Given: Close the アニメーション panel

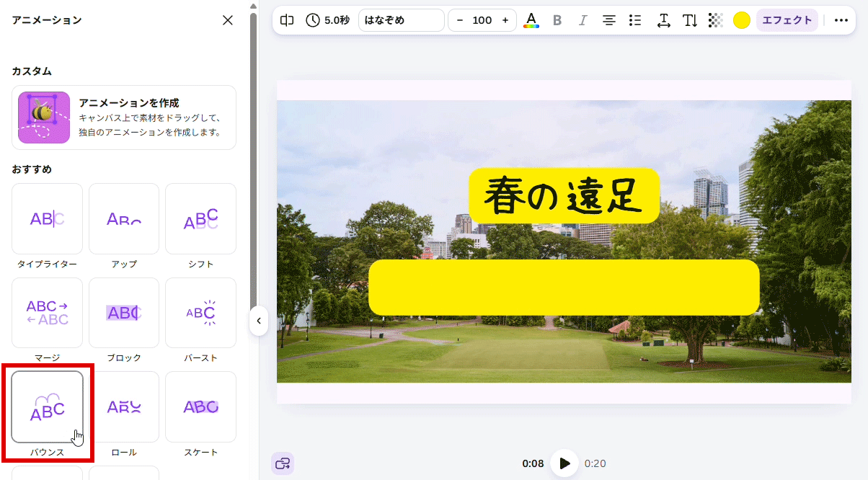Looking at the screenshot, I should coord(228,20).
